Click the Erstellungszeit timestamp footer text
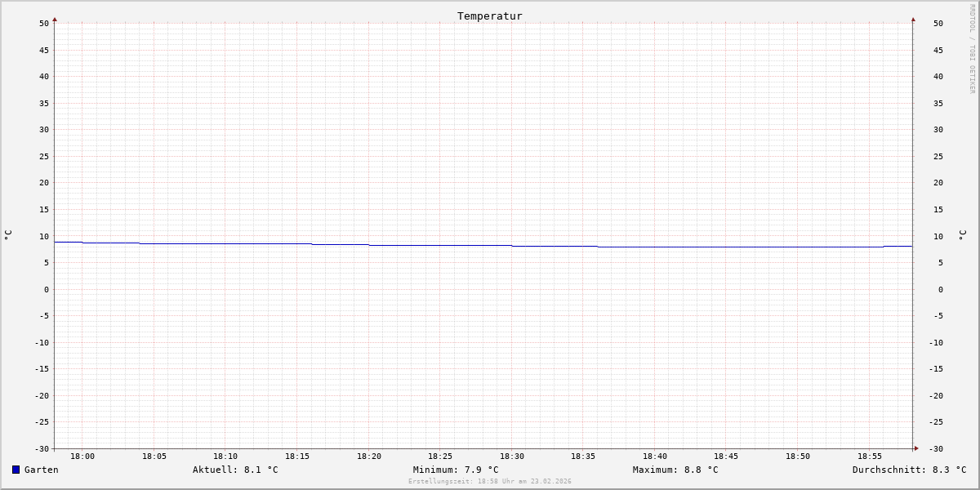 (490, 482)
